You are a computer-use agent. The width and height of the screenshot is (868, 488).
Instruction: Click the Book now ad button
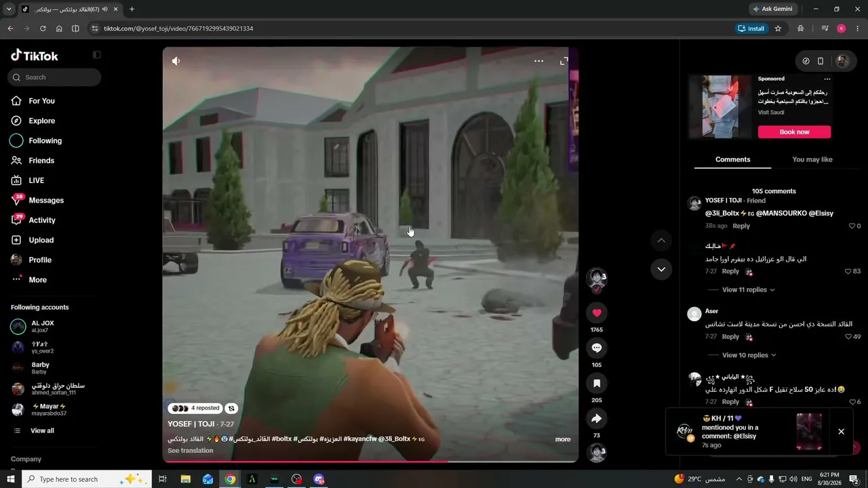pos(794,132)
